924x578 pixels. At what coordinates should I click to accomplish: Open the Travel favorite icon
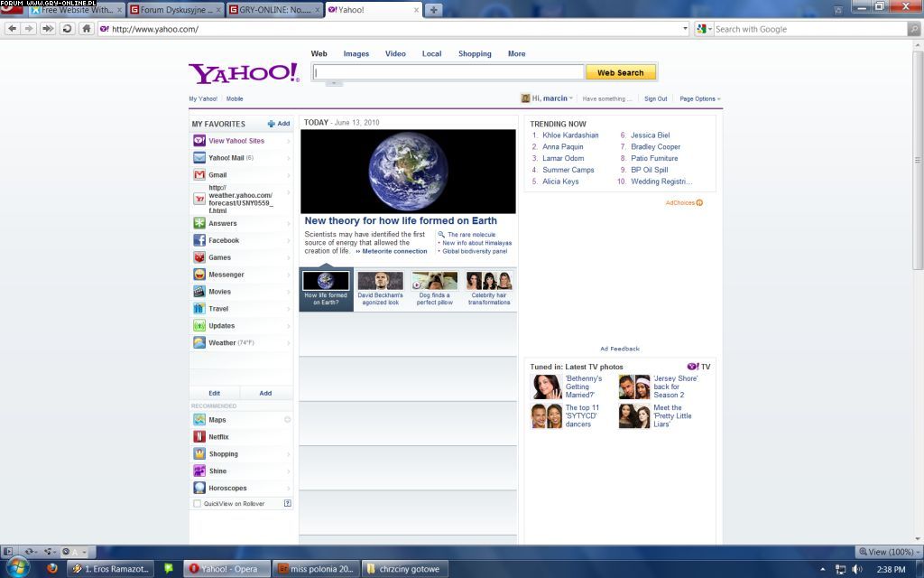point(199,309)
